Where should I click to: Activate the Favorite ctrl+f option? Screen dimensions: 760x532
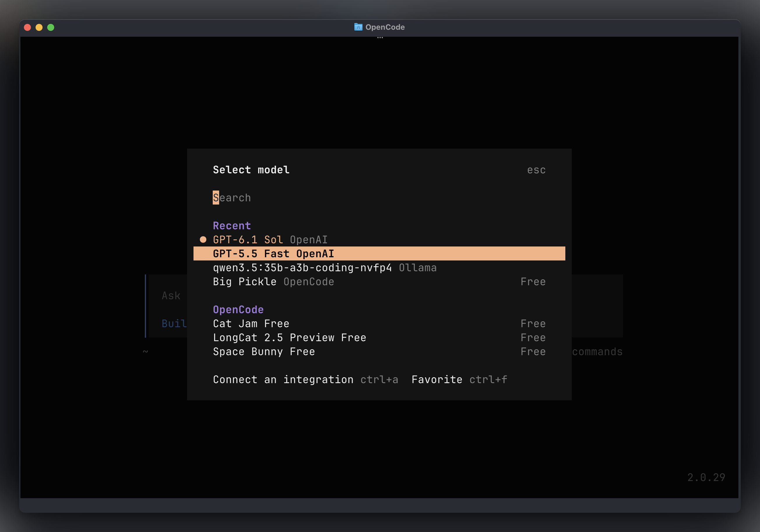tap(459, 380)
